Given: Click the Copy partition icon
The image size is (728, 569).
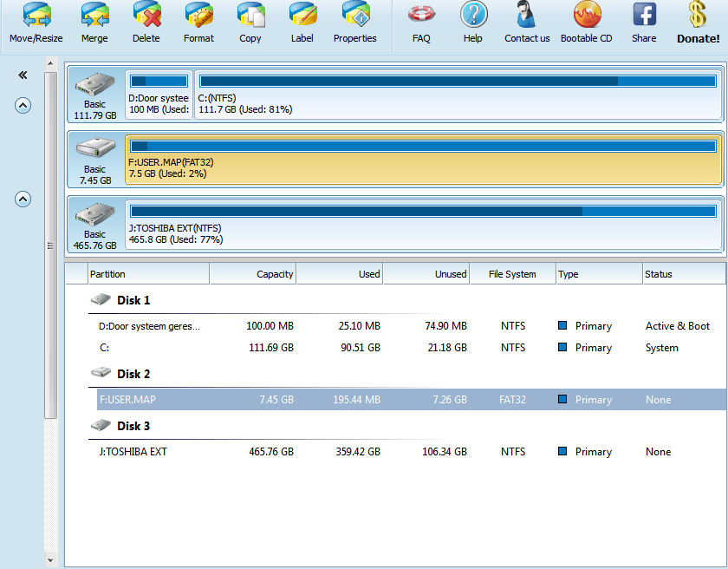Looking at the screenshot, I should tap(250, 23).
